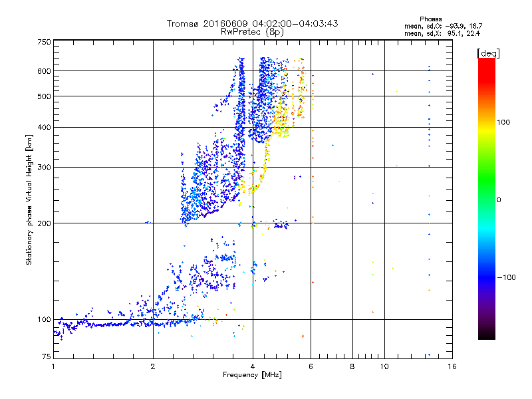Viewport: 532px width, 399px height.
Task: Click the y-axis tick label '300'
Action: [x=44, y=168]
